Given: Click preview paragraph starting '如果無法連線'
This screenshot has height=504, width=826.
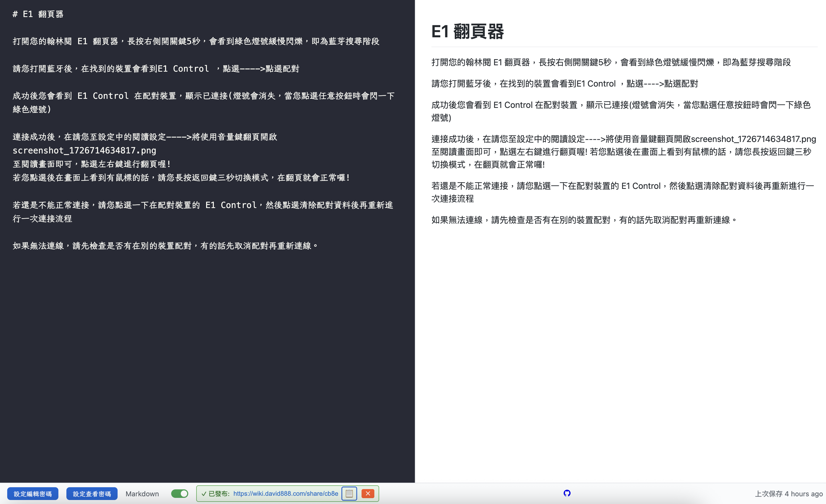Looking at the screenshot, I should pyautogui.click(x=585, y=220).
